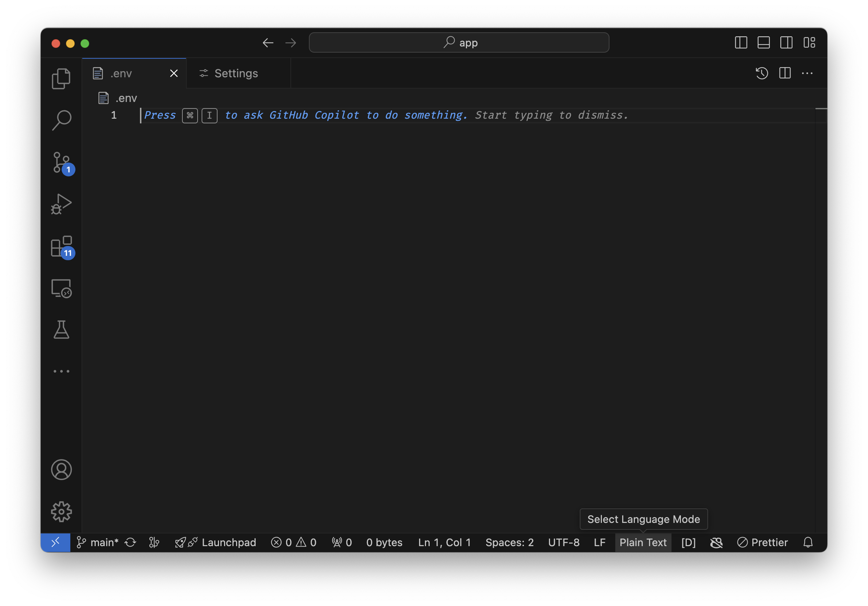Viewport: 868px width, 606px height.
Task: Expand additional views with the three dots
Action: point(61,371)
